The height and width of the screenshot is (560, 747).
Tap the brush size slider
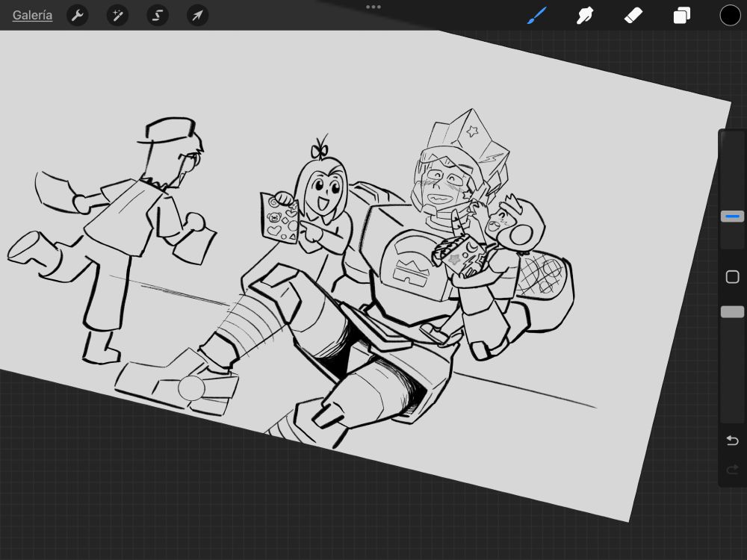pos(732,217)
